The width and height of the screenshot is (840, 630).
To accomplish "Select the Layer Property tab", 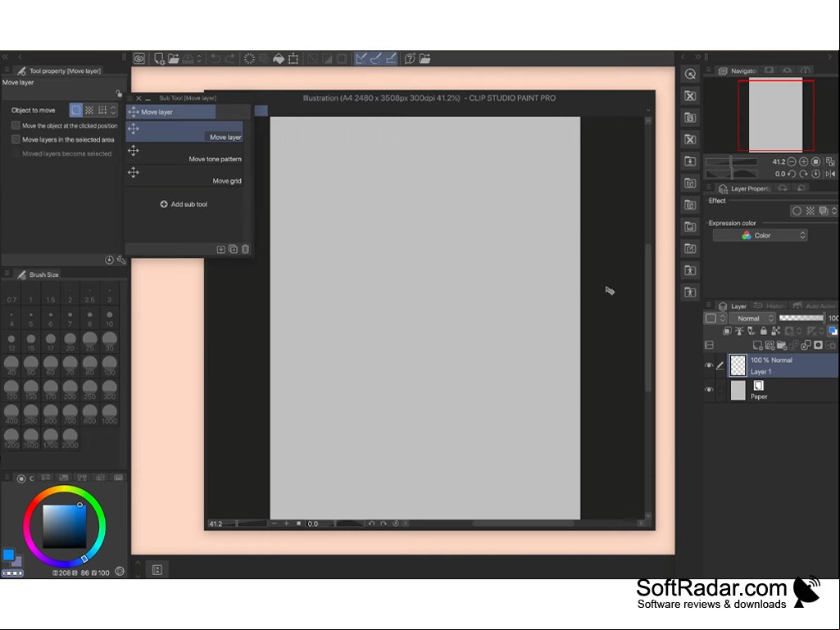I will click(744, 188).
